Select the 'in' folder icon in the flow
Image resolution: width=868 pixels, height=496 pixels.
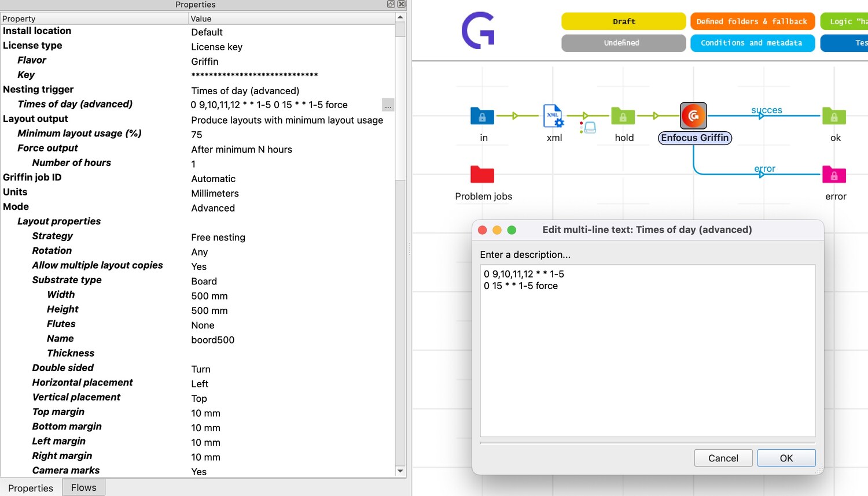tap(482, 116)
